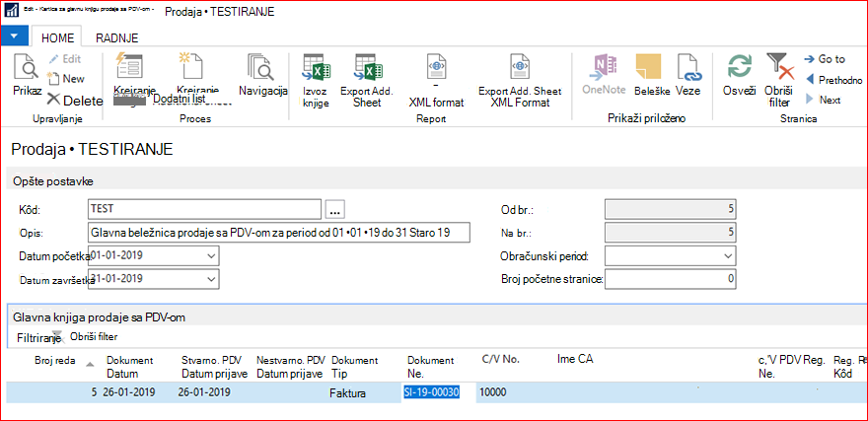Open Beleške notes
This screenshot has width=868, height=421.
point(653,76)
